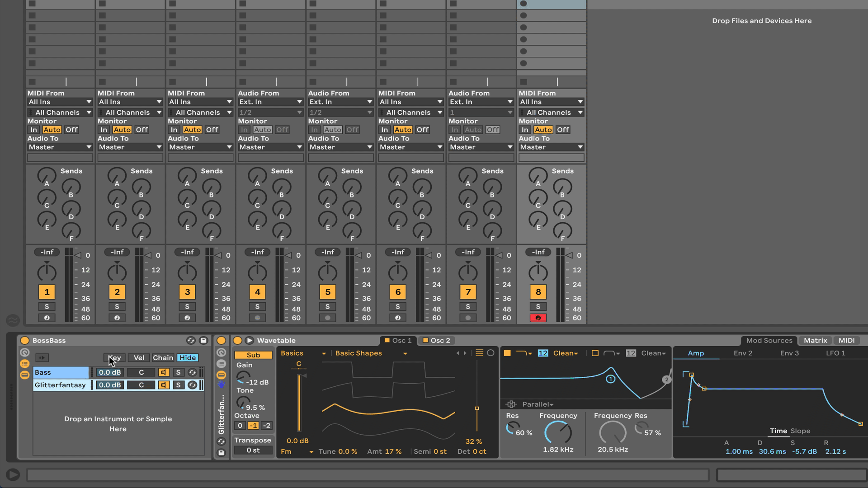Open the Matrix tab
This screenshot has width=868, height=488.
tap(815, 340)
